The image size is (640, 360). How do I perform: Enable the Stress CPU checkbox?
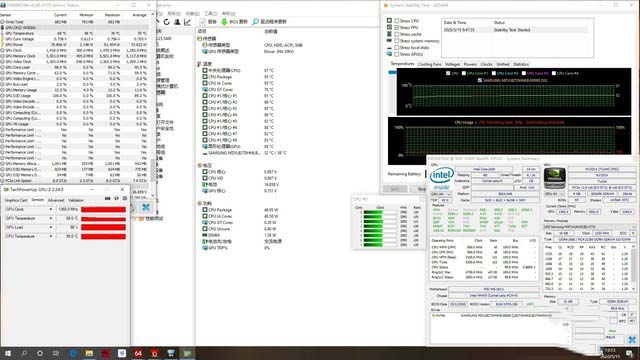[x=396, y=21]
